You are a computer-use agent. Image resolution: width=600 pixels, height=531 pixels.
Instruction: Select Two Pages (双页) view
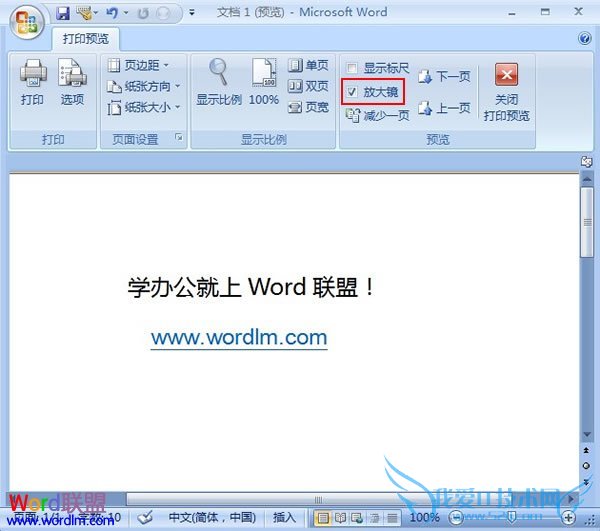point(309,86)
